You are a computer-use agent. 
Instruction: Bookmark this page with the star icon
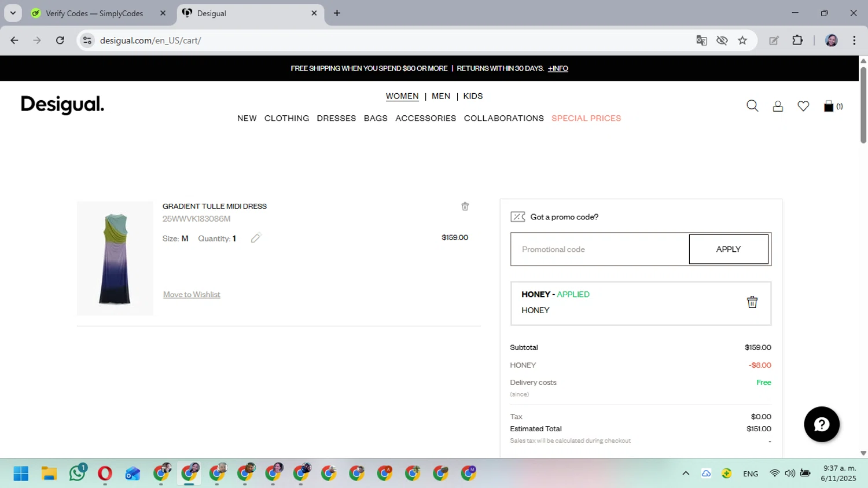pos(742,41)
